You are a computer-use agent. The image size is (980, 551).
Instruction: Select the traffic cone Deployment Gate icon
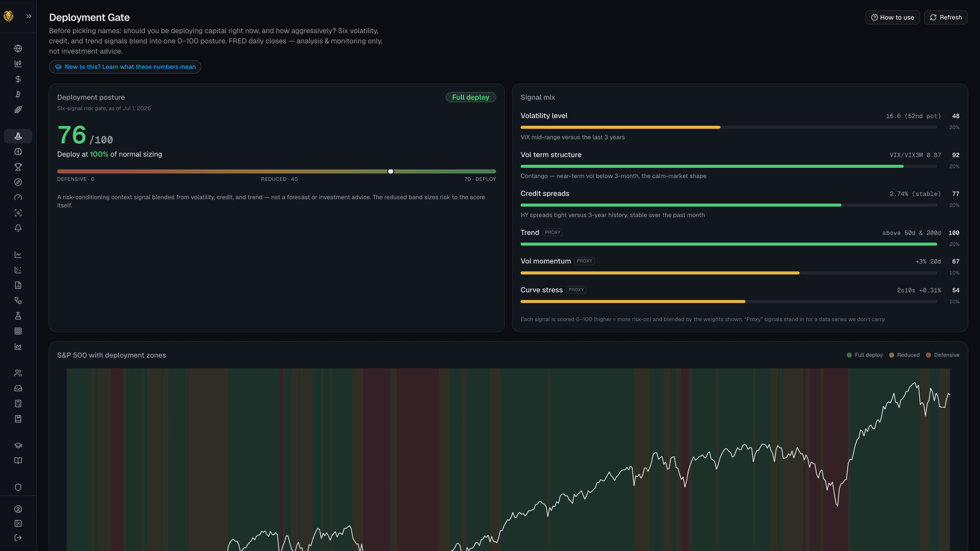click(18, 136)
